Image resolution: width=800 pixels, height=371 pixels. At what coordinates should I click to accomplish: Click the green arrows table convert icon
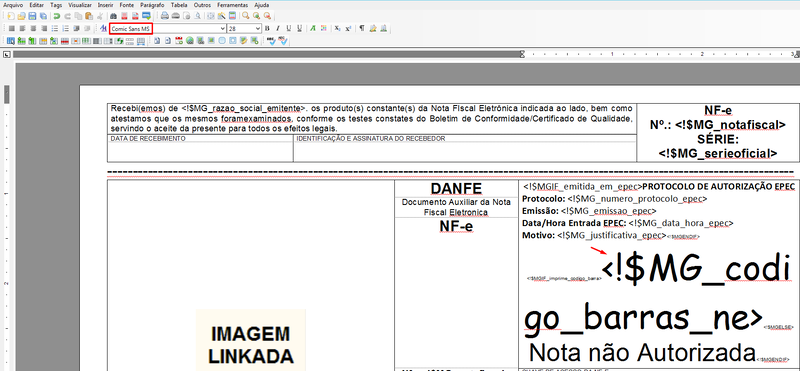(119, 41)
